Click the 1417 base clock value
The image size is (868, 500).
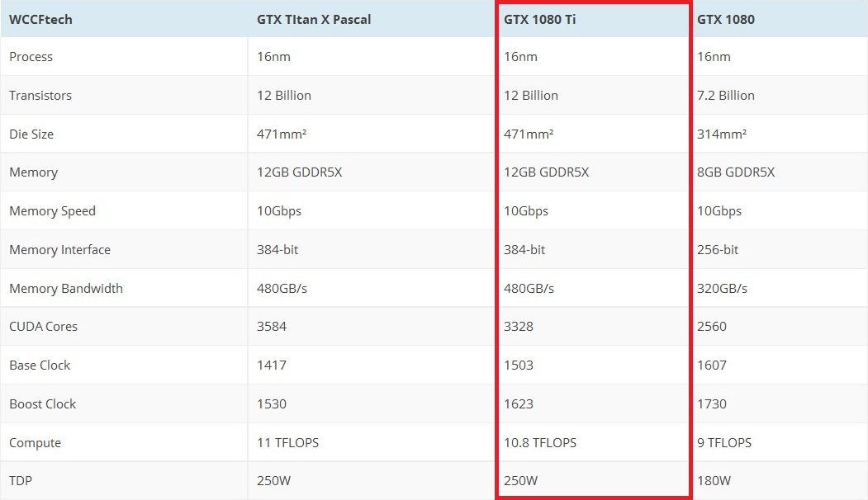click(271, 365)
